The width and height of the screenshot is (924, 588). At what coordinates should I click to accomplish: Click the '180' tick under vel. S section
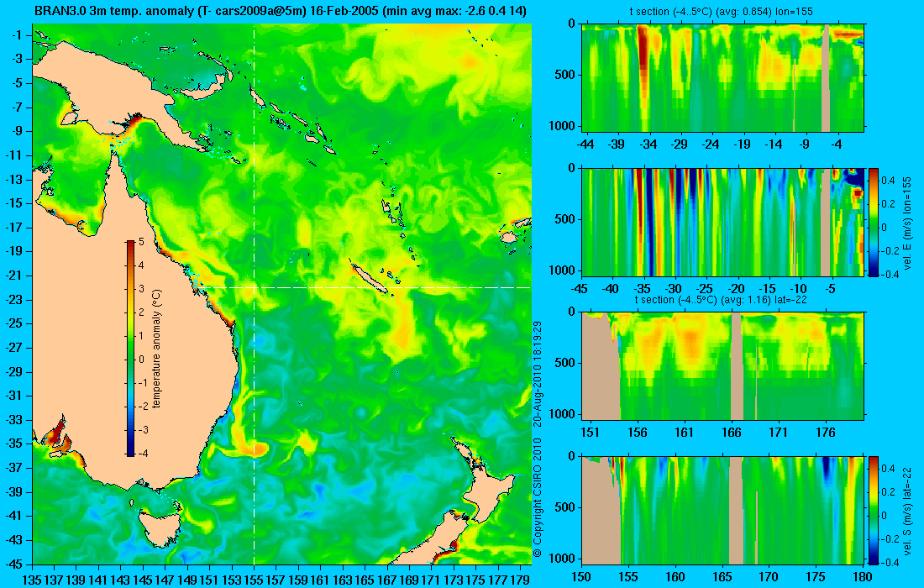pos(863,577)
